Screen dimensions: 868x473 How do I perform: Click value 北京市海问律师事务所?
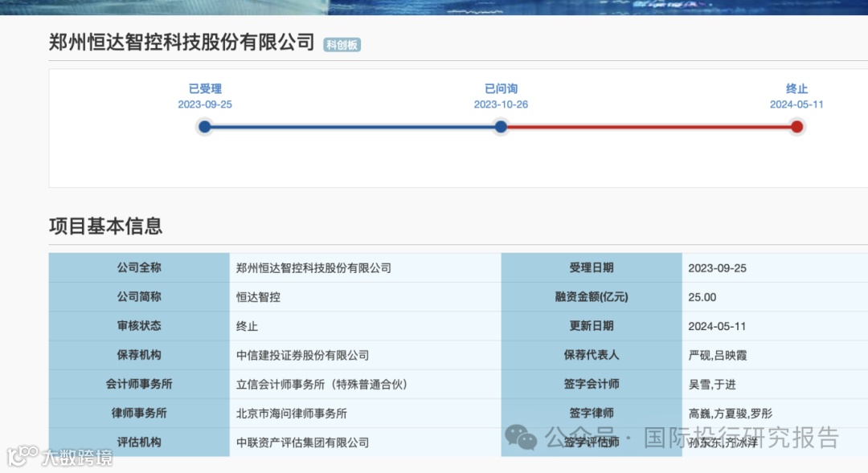pyautogui.click(x=291, y=414)
